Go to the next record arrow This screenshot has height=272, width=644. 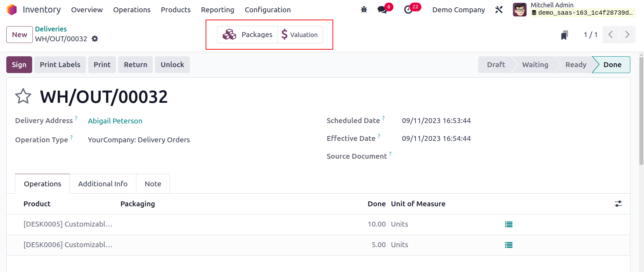627,35
